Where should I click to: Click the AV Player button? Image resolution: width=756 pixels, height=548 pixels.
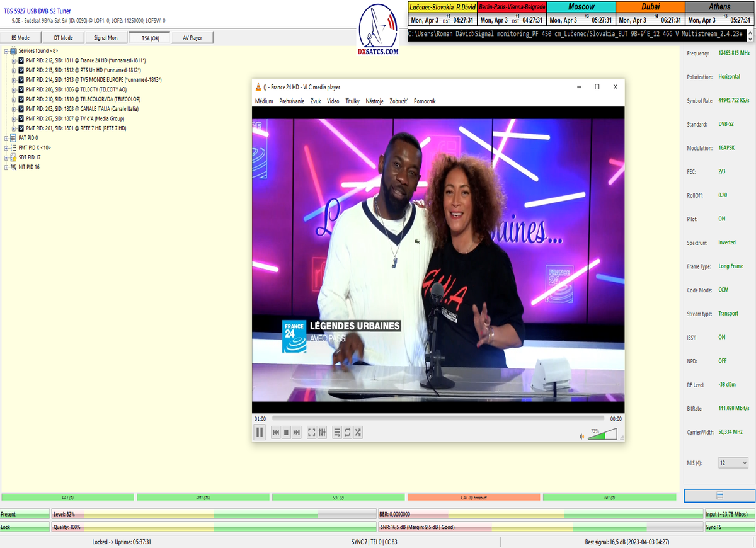(192, 38)
